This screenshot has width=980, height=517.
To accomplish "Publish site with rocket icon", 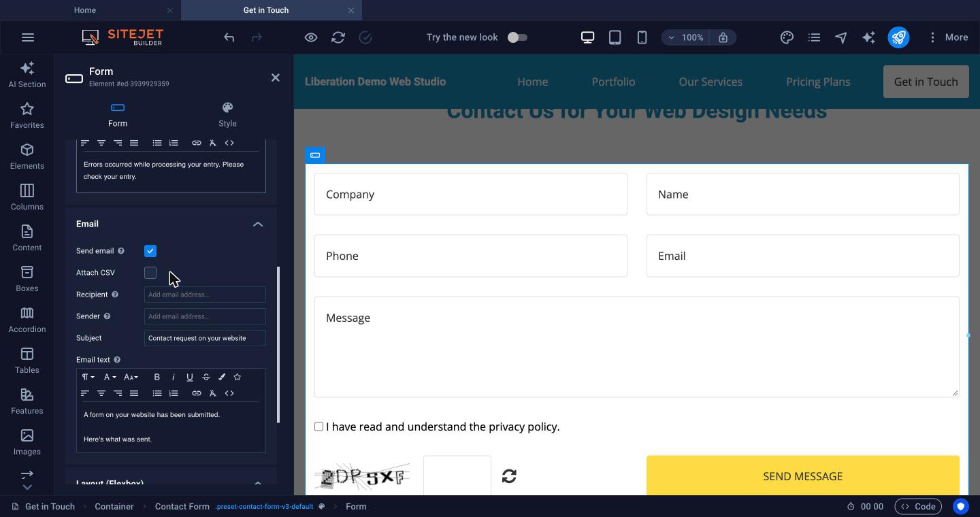I will (898, 37).
